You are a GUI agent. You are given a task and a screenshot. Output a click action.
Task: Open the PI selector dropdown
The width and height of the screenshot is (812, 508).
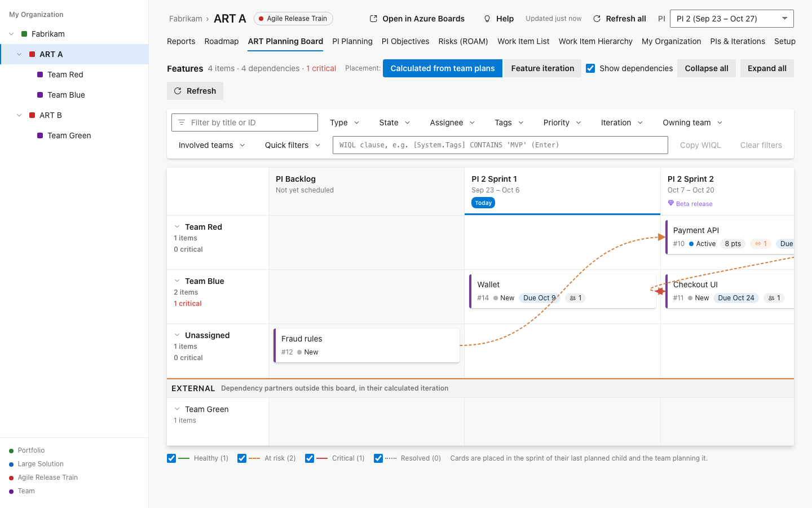(x=732, y=19)
